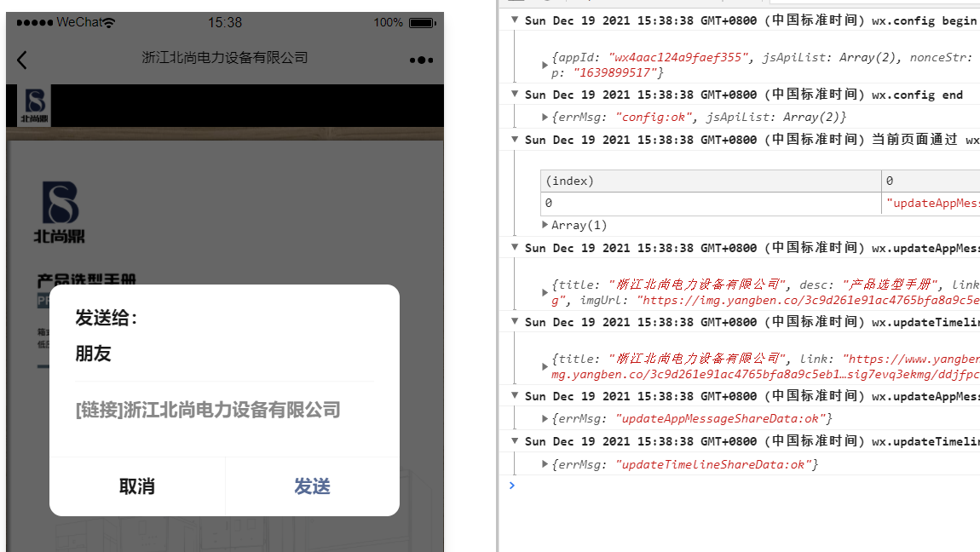Expand the appId object in console
Image resolution: width=980 pixels, height=552 pixels.
tap(545, 65)
